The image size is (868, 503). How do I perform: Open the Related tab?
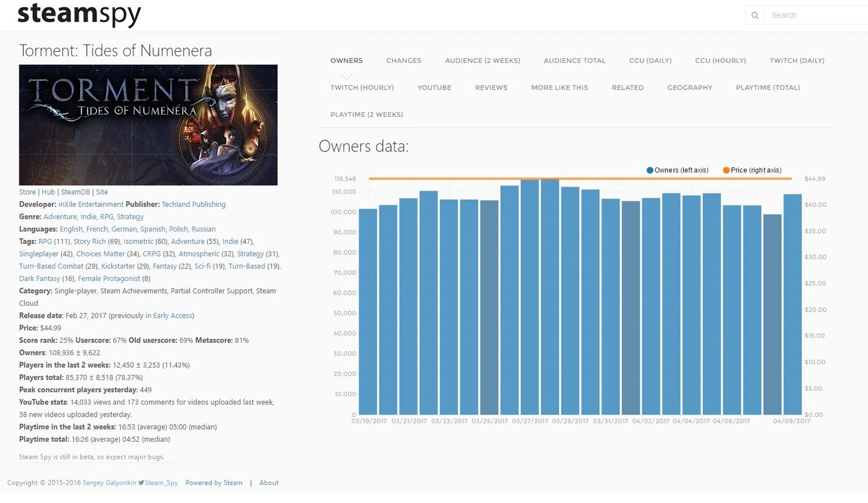(x=627, y=88)
